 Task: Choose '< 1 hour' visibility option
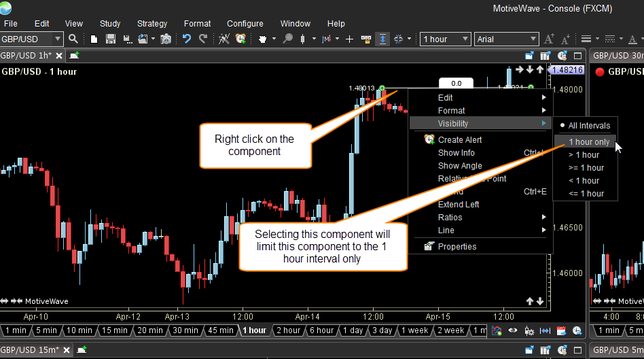(x=586, y=181)
